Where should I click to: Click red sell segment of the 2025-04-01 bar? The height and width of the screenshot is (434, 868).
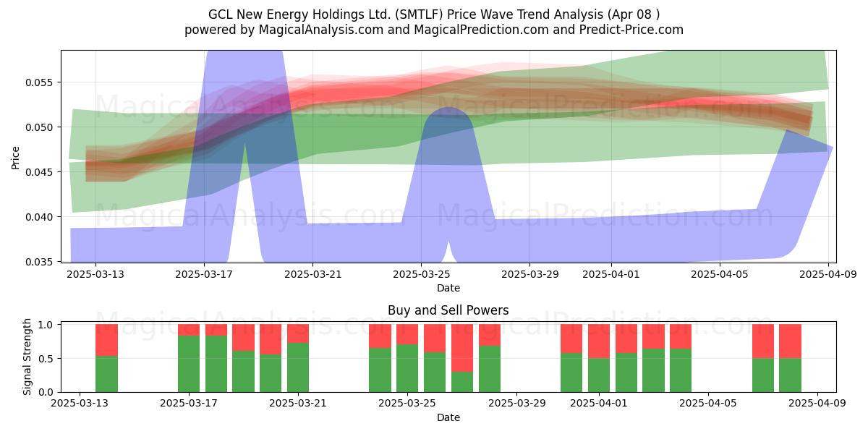(x=599, y=341)
